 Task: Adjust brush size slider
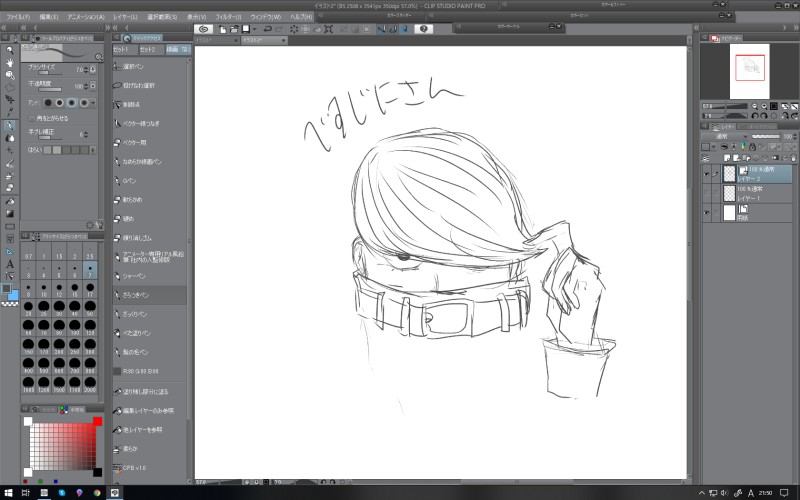pyautogui.click(x=50, y=73)
